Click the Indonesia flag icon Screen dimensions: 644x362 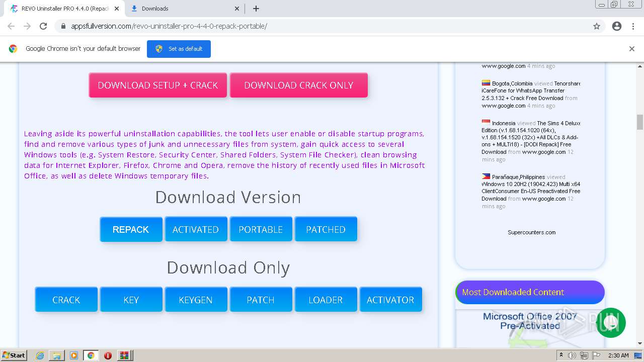[486, 123]
